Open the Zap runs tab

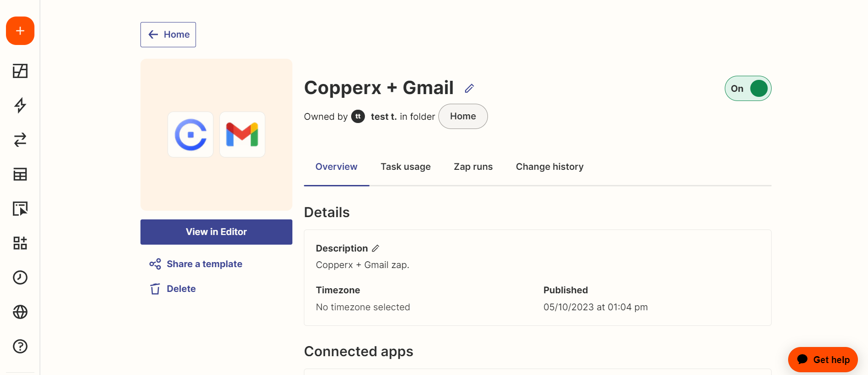click(x=473, y=167)
